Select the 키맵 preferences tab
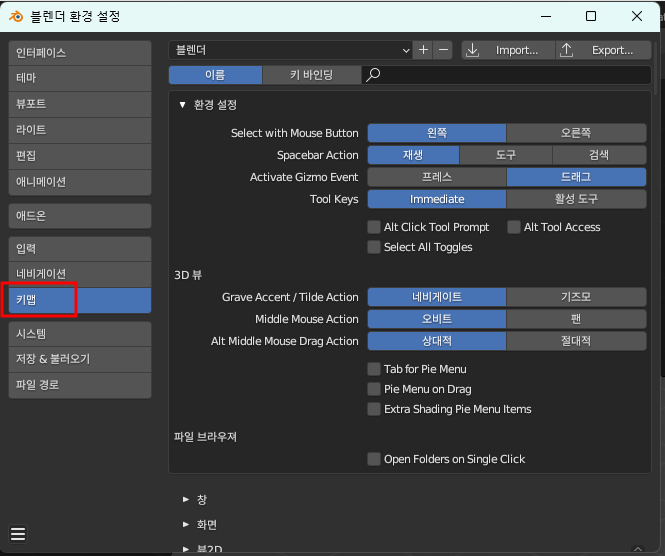Screen dimensions: 665x556 click(x=80, y=300)
